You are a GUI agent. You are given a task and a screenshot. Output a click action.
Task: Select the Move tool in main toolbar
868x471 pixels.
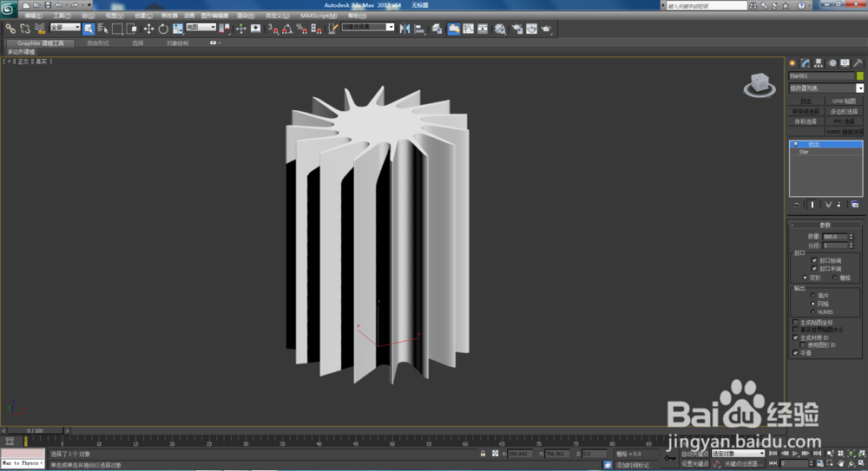click(148, 29)
